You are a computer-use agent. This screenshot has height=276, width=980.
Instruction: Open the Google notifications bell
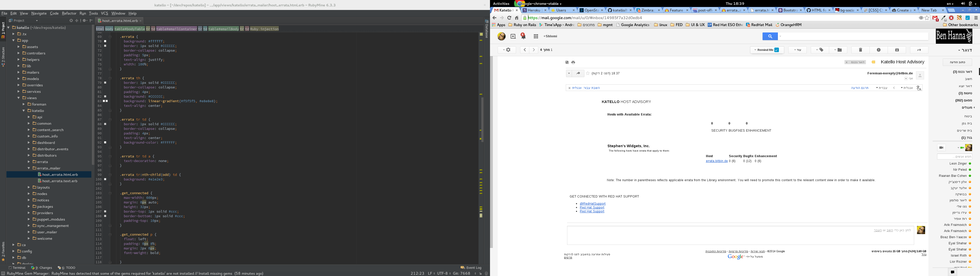[523, 36]
